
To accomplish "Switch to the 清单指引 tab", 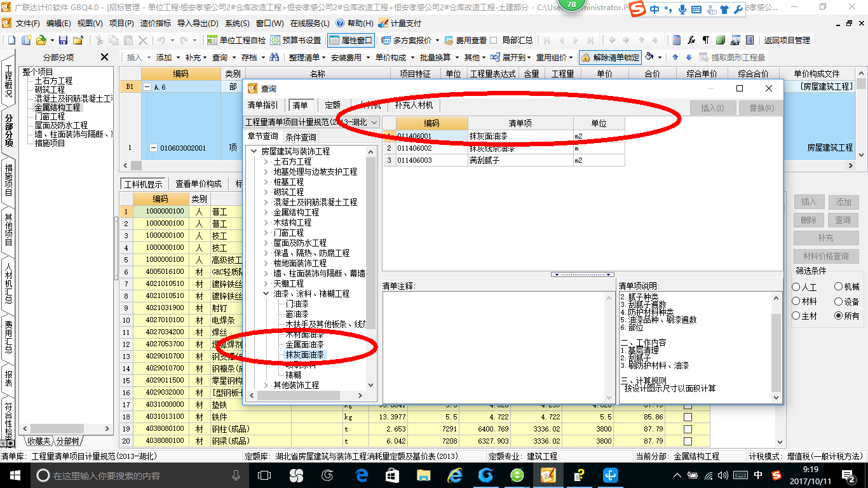I will coord(263,105).
